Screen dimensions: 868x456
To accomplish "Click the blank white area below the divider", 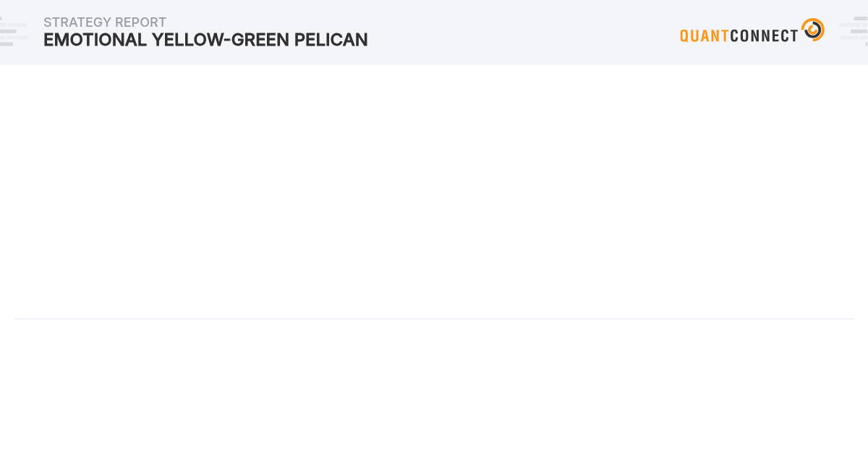I will point(434,387).
